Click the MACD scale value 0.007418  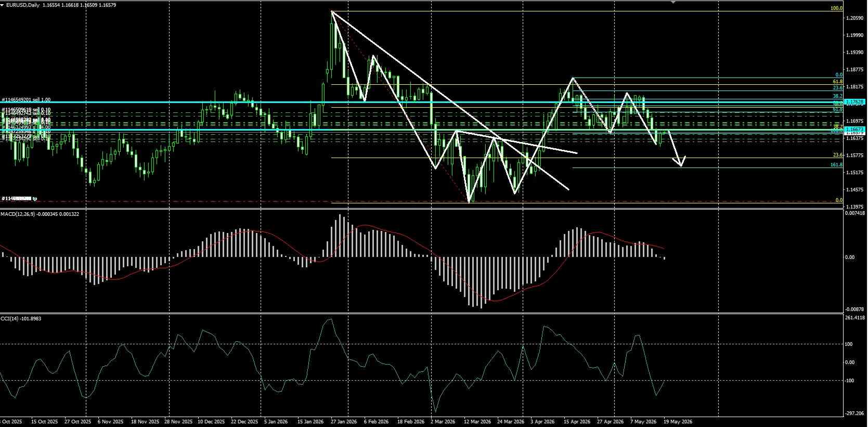point(856,213)
